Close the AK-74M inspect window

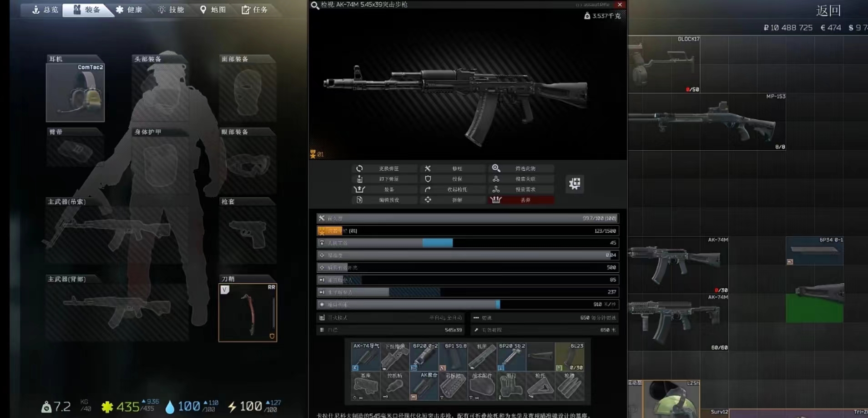tap(620, 5)
